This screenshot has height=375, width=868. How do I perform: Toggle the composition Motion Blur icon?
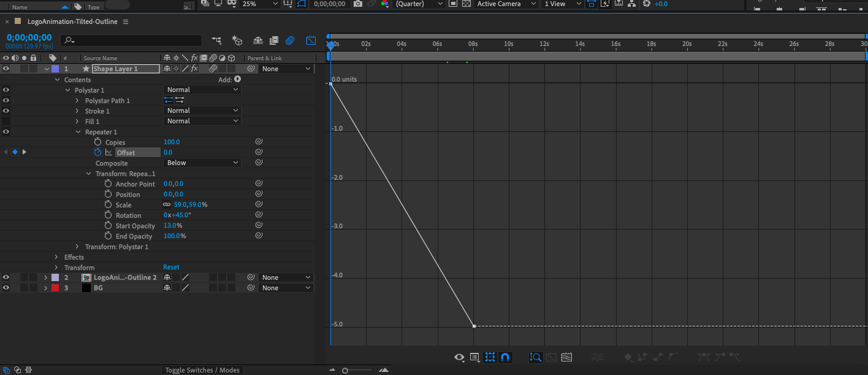pyautogui.click(x=289, y=41)
